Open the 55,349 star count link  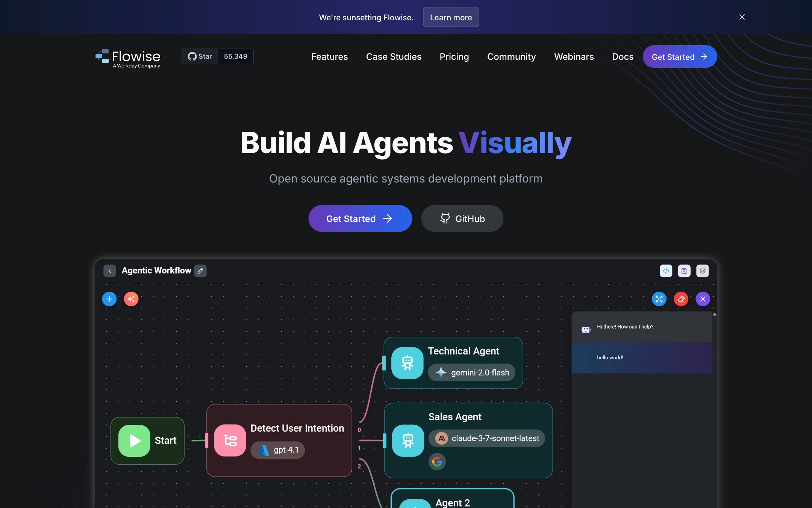pyautogui.click(x=236, y=56)
